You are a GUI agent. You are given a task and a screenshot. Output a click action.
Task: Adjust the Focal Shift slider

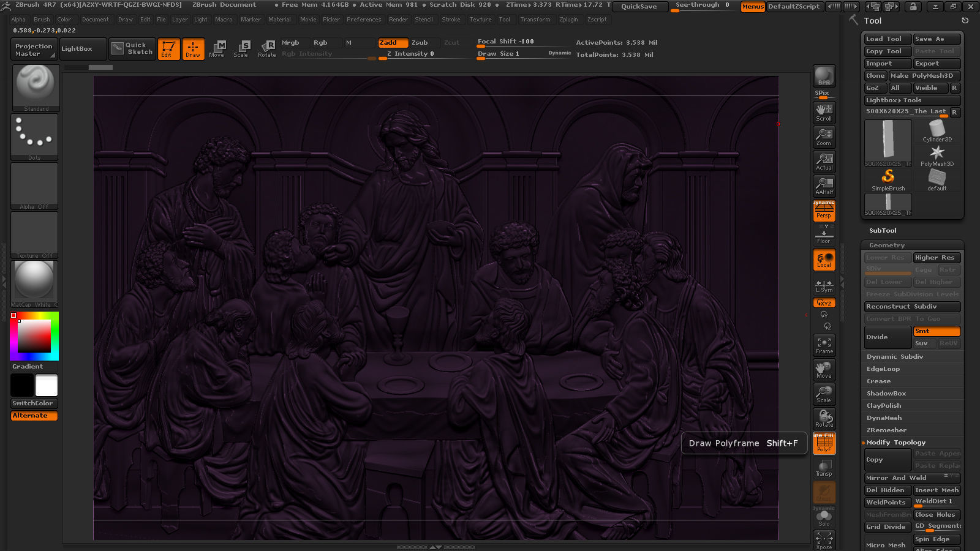click(x=524, y=42)
